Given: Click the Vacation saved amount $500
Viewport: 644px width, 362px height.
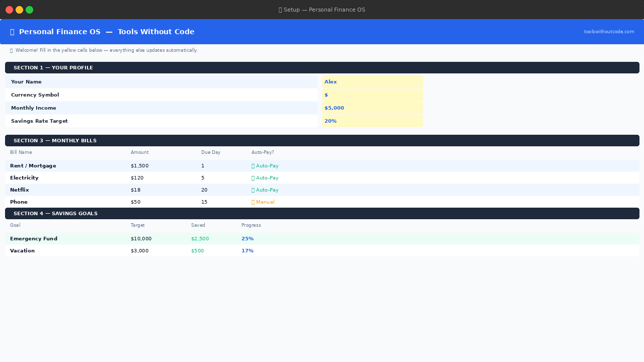Looking at the screenshot, I should click(x=197, y=251).
